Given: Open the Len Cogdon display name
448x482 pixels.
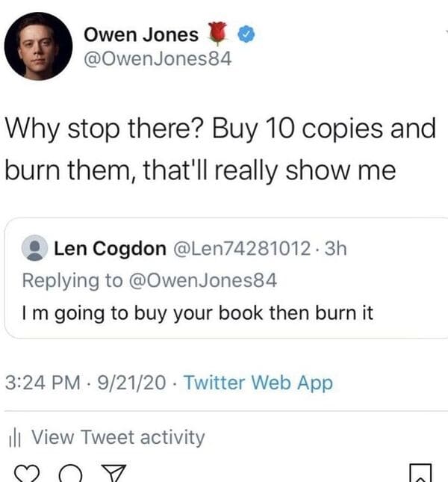Looking at the screenshot, I should tap(110, 248).
